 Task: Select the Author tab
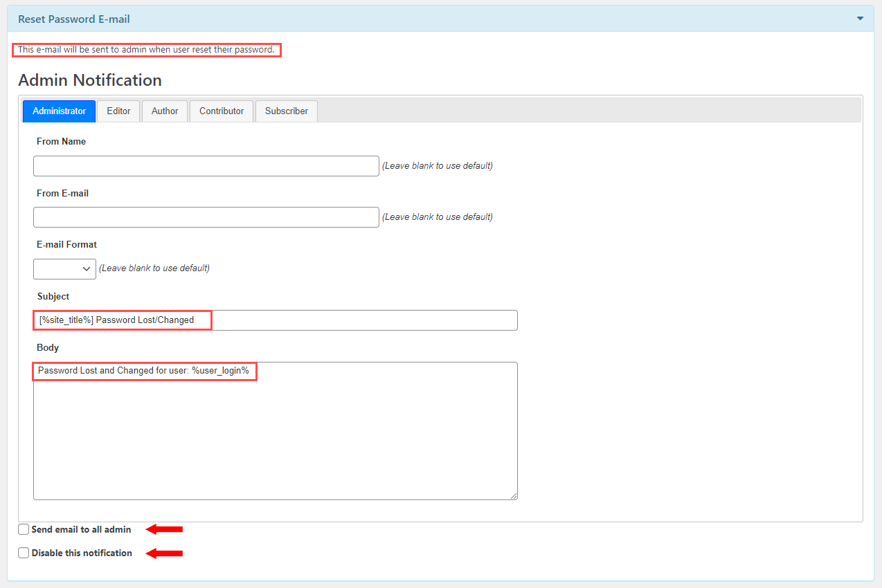point(164,111)
